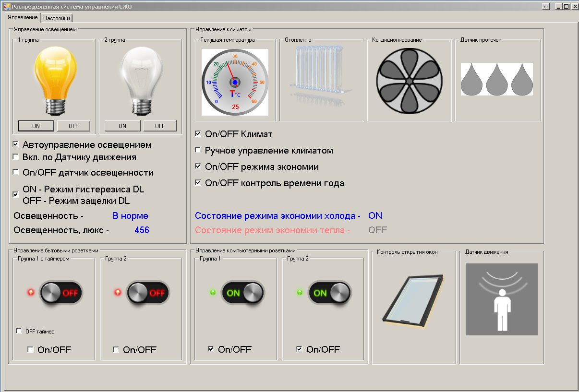579x392 pixels.
Task: Open the Настройки tab
Action: (57, 18)
